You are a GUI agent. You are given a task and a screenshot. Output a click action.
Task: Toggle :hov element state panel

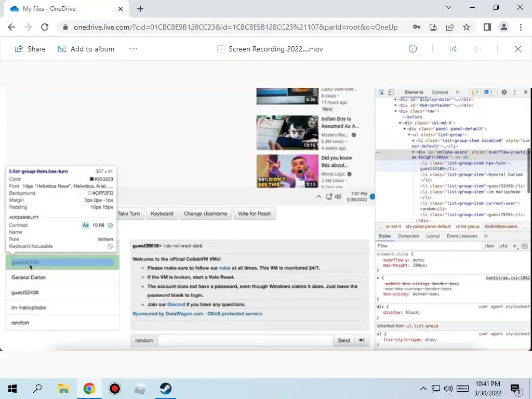coord(489,246)
